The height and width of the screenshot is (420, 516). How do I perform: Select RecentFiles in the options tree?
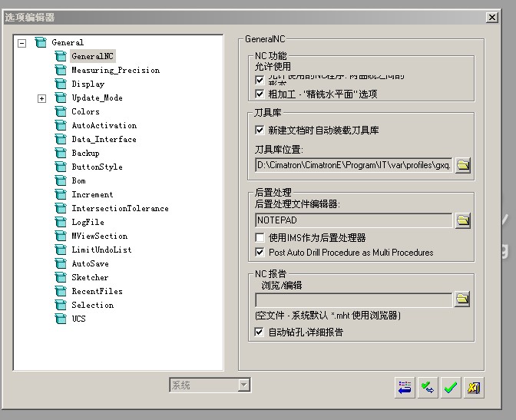97,291
